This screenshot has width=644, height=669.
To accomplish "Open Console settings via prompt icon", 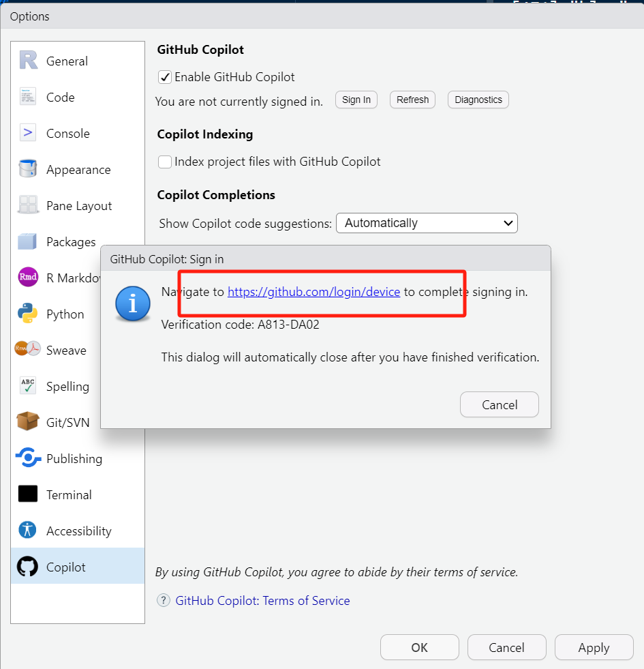I will pos(28,133).
